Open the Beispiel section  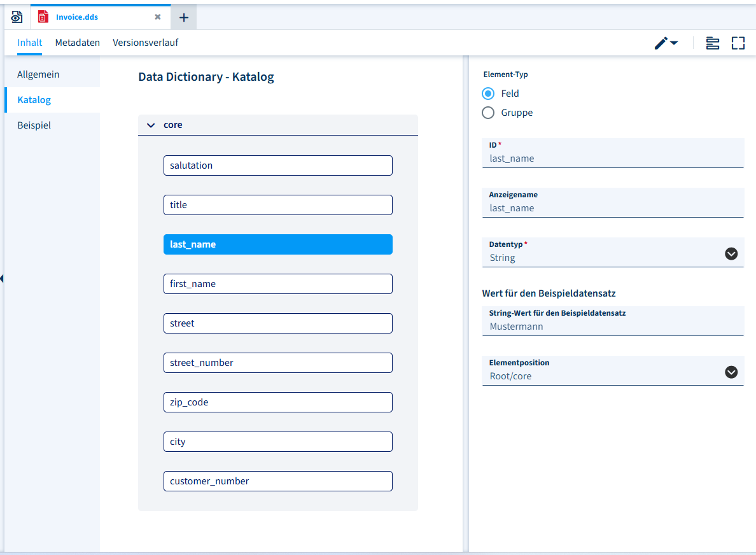[x=34, y=125]
